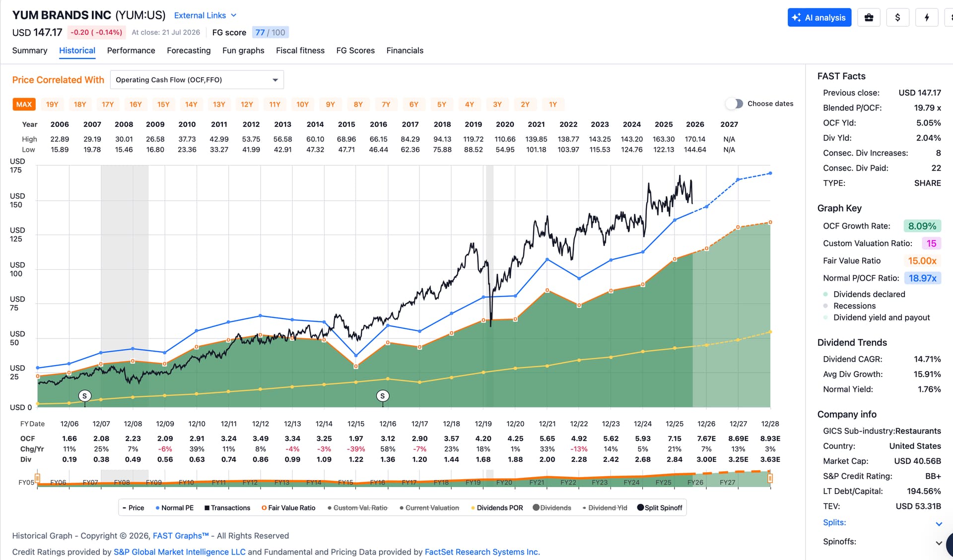The image size is (953, 560).
Task: Select the MAX time range button
Action: [24, 104]
